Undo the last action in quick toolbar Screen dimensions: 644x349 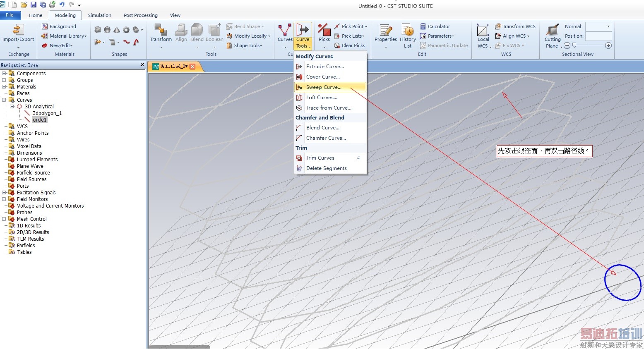tap(62, 5)
